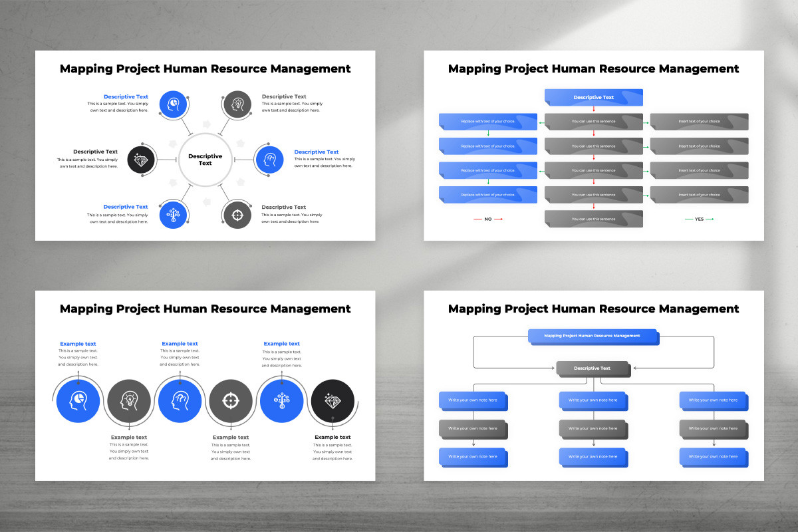Select the black target crosshair icon in circular diagram
Screen dimensions: 798x532
pyautogui.click(x=237, y=214)
